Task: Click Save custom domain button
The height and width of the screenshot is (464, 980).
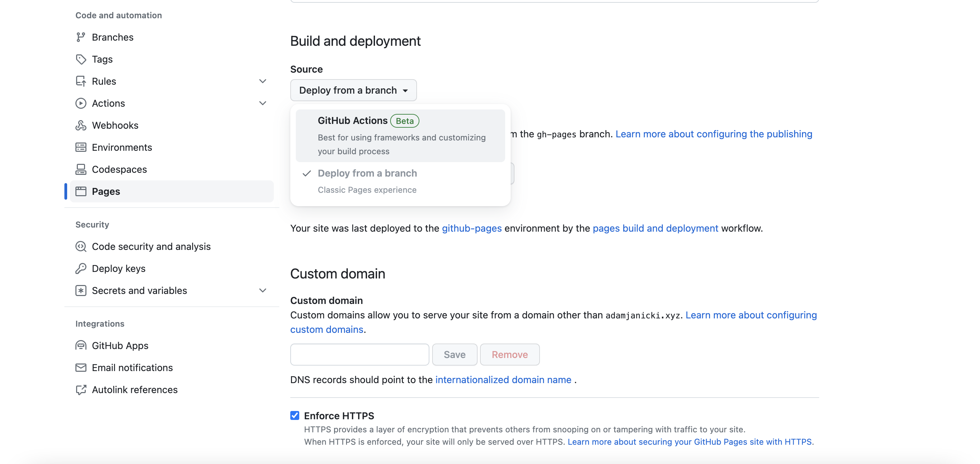Action: point(455,355)
